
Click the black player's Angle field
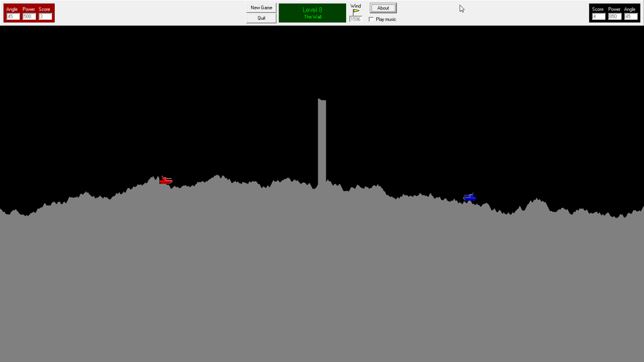coord(631,17)
